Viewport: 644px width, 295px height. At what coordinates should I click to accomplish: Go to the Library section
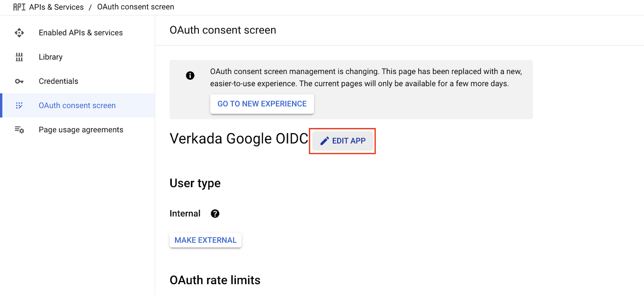tap(51, 57)
